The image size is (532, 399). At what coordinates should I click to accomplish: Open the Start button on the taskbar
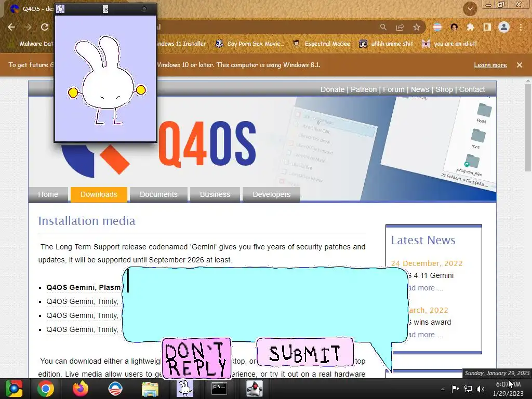14,389
